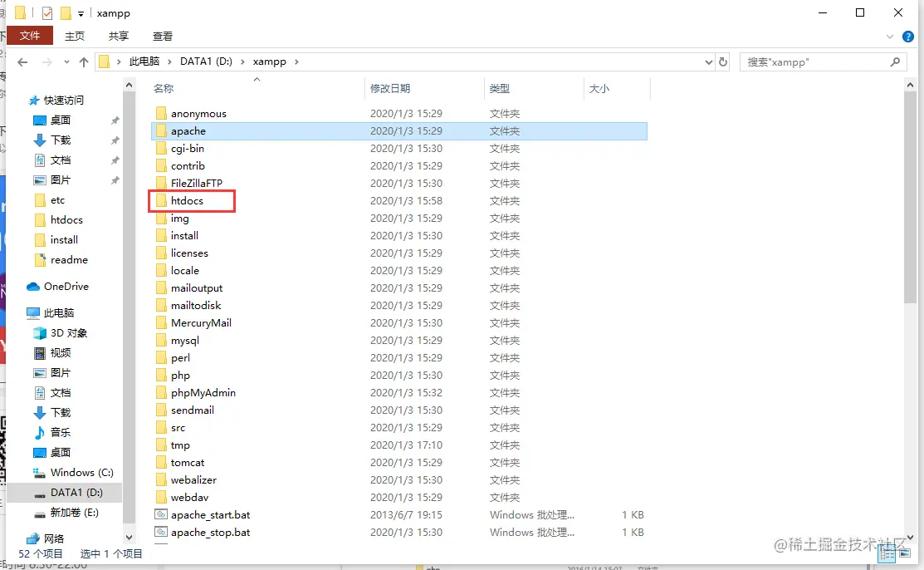The image size is (924, 570).
Task: Select the mysql folder icon
Action: 161,341
